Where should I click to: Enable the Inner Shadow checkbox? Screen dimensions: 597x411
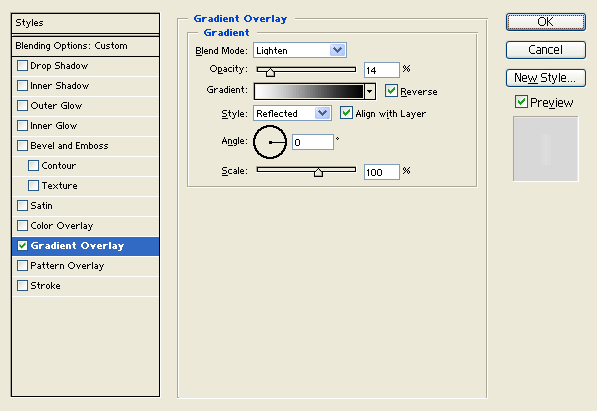(22, 86)
